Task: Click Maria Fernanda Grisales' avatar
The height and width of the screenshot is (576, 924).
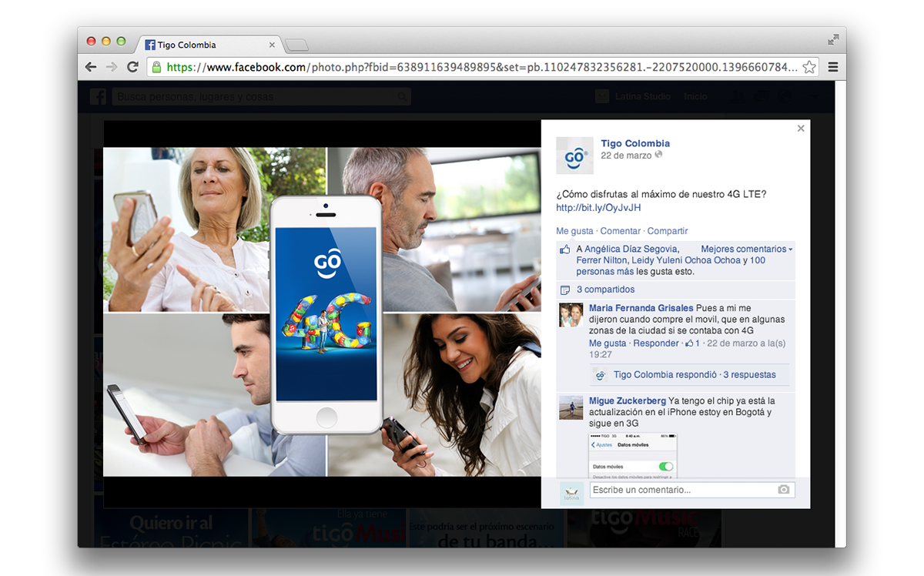Action: pos(571,315)
